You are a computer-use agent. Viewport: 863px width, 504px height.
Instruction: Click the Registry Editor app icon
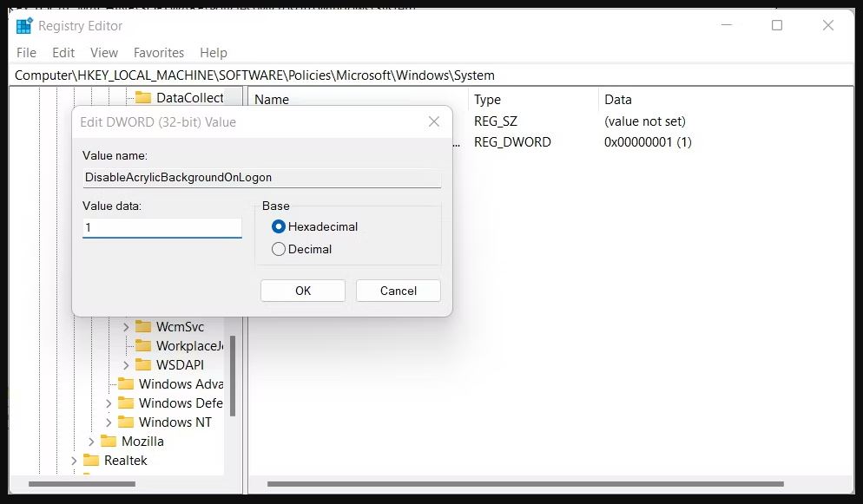25,25
